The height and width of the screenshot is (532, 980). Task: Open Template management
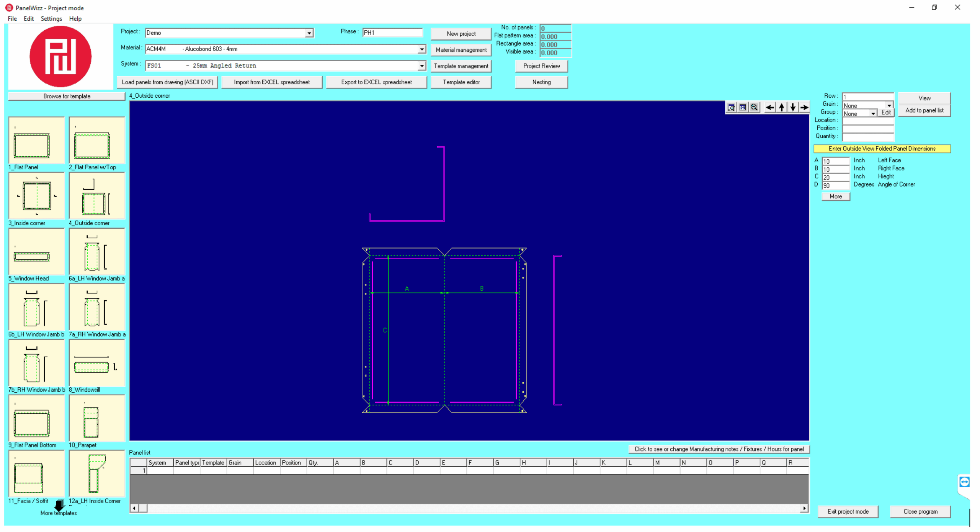461,66
